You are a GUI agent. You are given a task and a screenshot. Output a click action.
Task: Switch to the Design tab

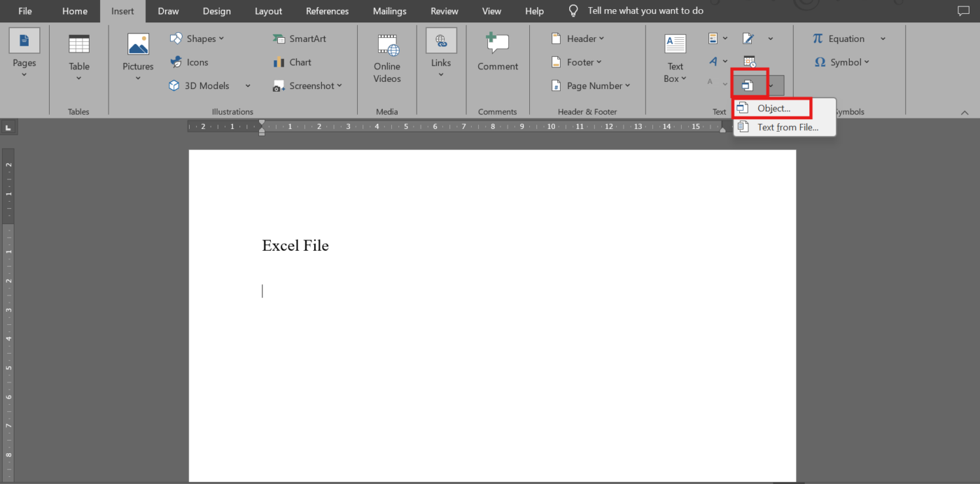click(x=216, y=11)
